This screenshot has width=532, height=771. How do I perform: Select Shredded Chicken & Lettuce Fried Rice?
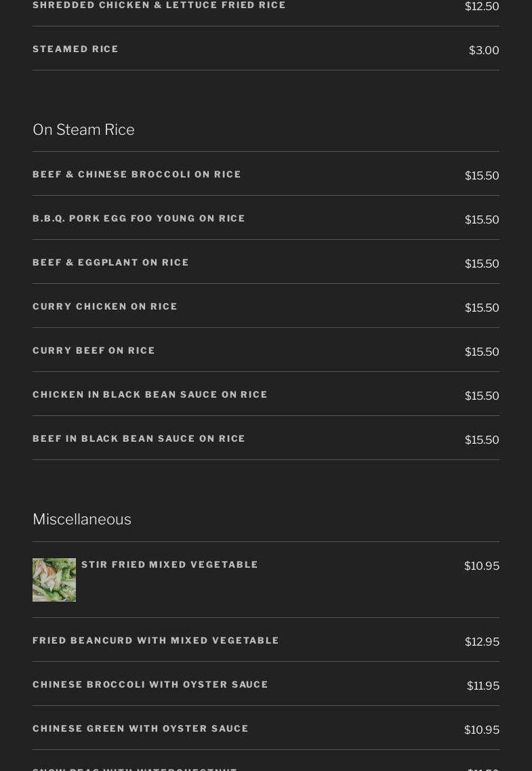[159, 5]
